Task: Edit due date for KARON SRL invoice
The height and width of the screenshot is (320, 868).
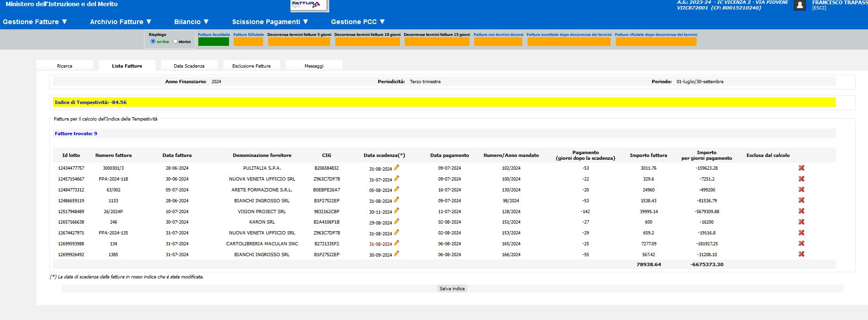Action: click(397, 221)
